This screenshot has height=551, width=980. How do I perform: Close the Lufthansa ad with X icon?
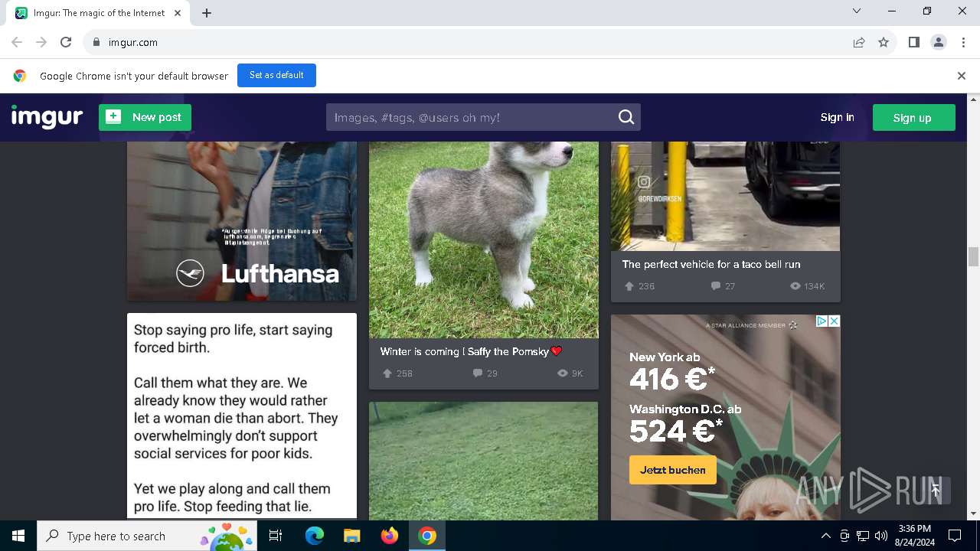tap(835, 321)
